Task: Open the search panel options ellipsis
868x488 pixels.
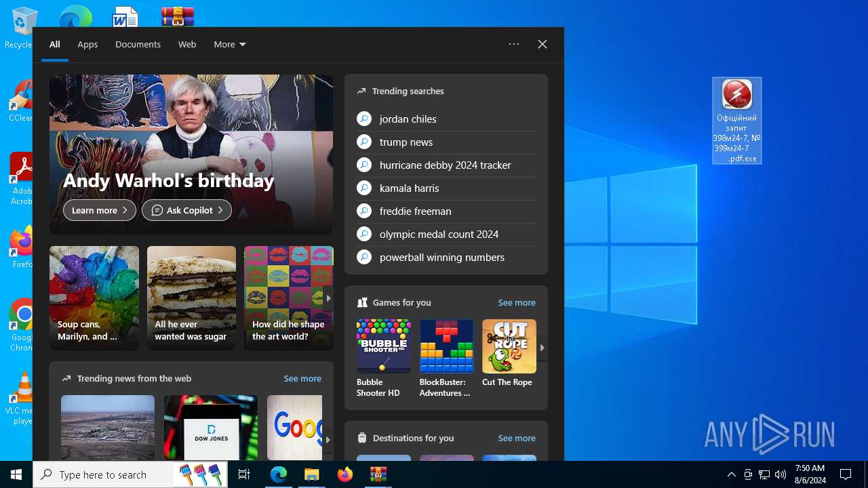Action: [x=514, y=44]
